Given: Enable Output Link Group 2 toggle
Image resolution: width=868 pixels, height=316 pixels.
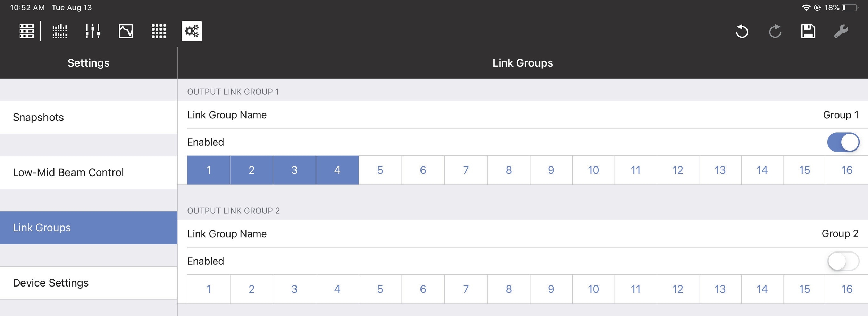Looking at the screenshot, I should [x=843, y=261].
